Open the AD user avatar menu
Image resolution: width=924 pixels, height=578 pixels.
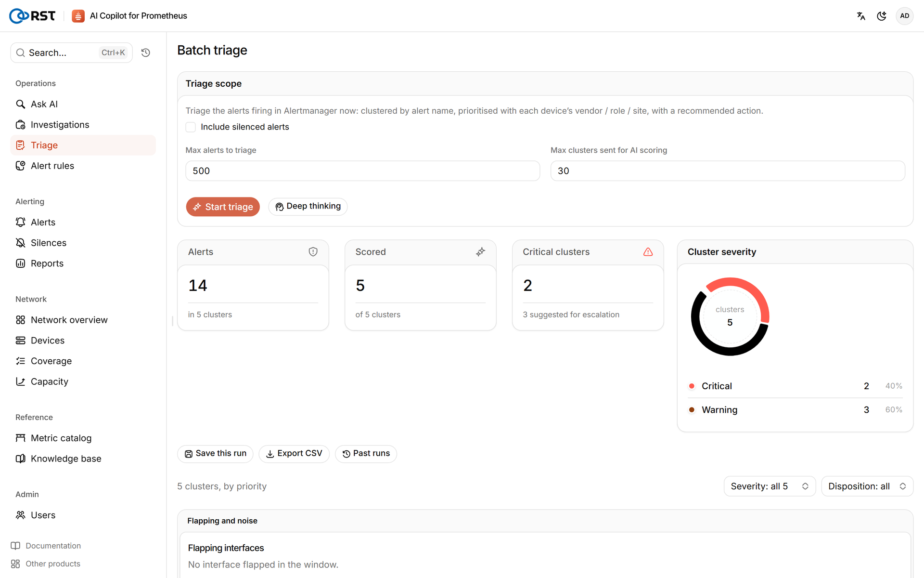pyautogui.click(x=904, y=16)
